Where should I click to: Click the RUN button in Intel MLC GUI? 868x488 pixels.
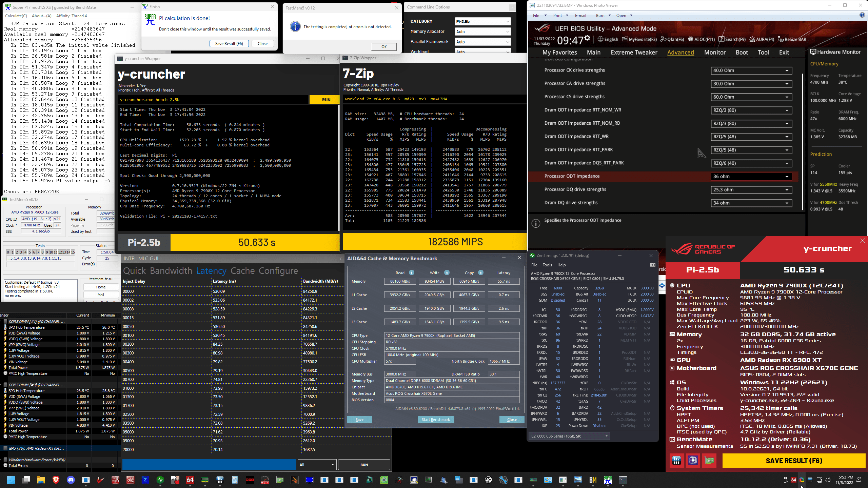click(364, 465)
